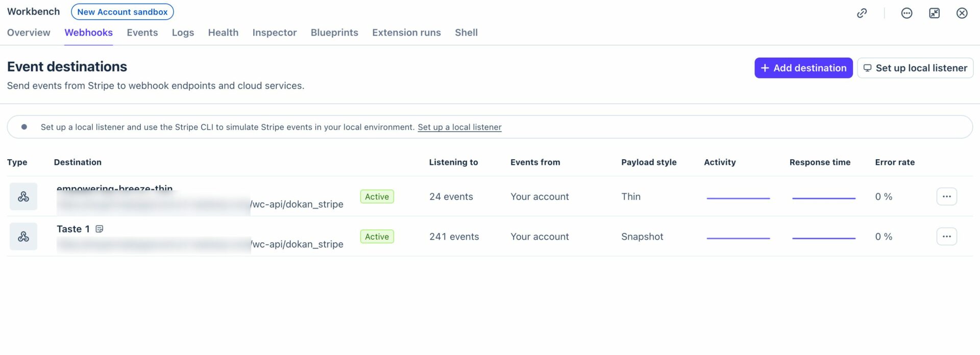Open the Shell tab

tap(466, 33)
